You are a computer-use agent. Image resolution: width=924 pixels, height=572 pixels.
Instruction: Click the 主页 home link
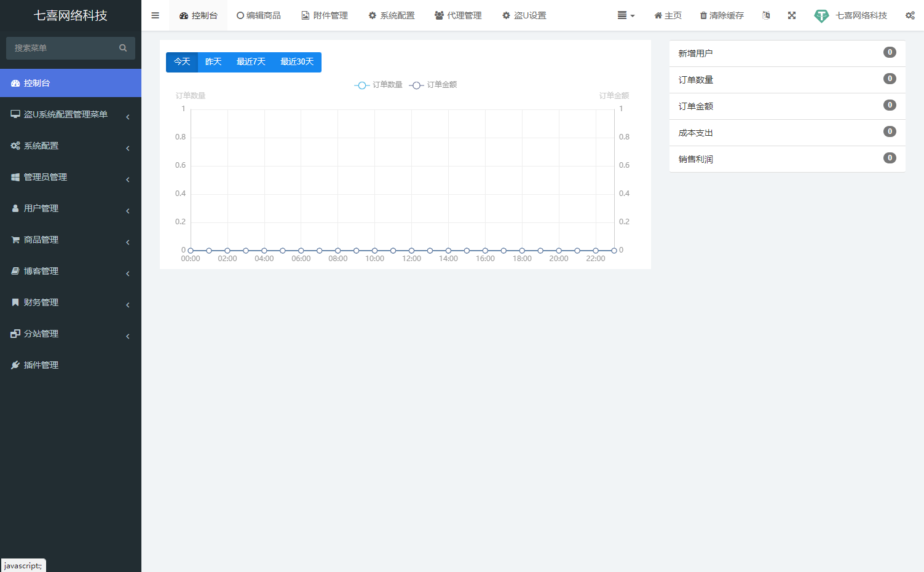click(668, 15)
